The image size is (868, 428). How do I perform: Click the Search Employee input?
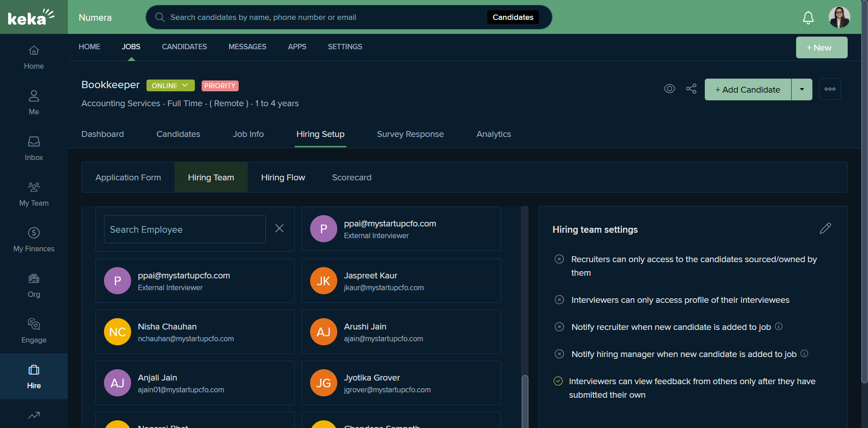click(185, 229)
